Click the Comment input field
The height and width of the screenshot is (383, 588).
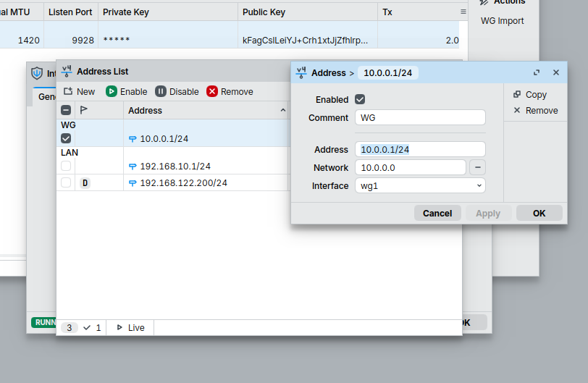(420, 118)
